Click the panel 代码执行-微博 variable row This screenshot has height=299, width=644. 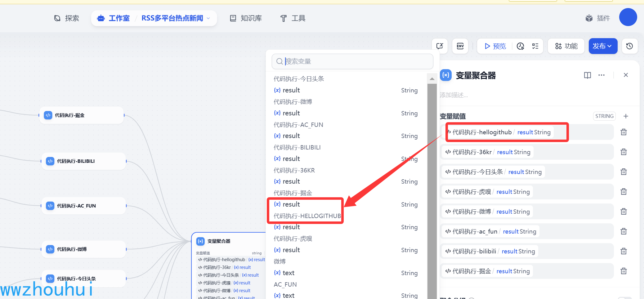(527, 212)
